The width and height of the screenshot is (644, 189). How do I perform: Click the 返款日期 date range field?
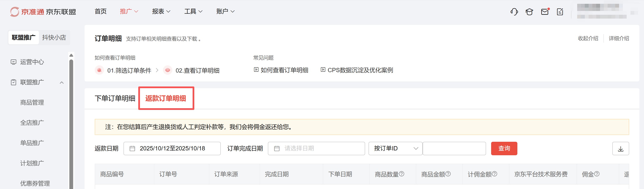pos(172,149)
